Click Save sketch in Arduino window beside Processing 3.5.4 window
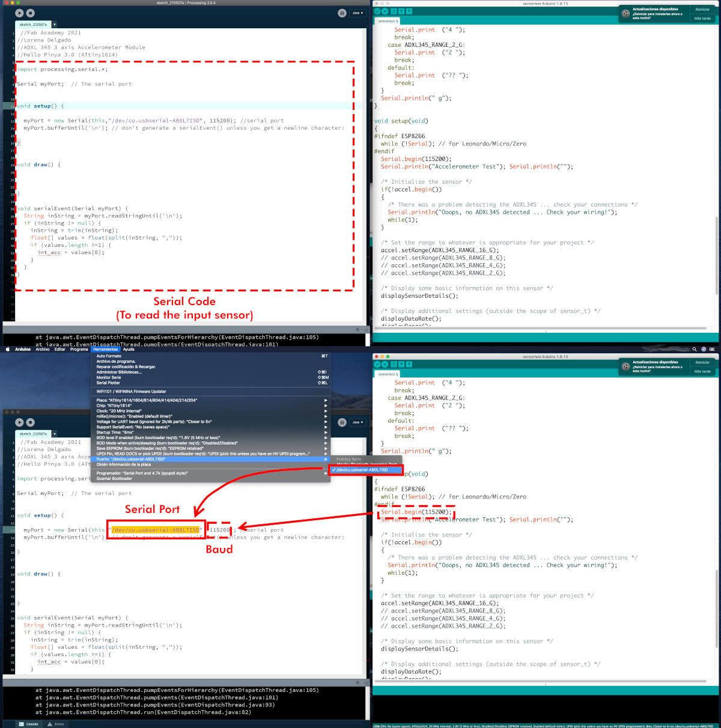 (x=409, y=11)
